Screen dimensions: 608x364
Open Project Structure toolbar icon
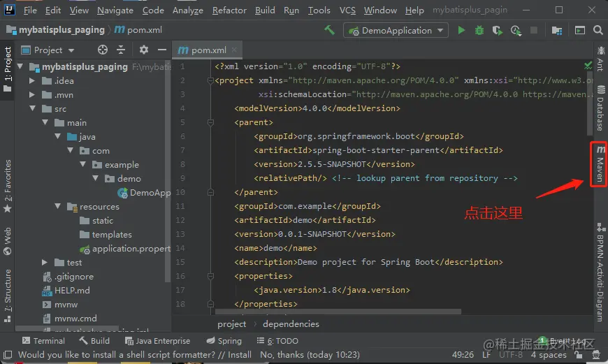click(x=557, y=30)
